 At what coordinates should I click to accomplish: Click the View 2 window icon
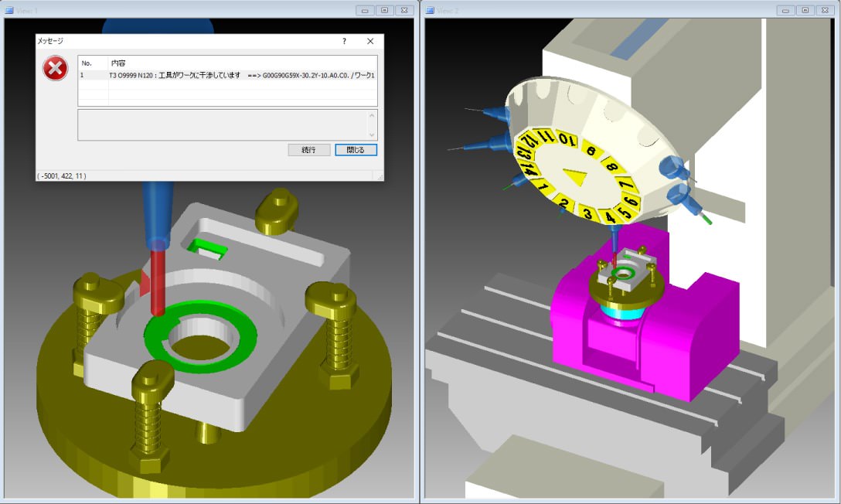430,11
